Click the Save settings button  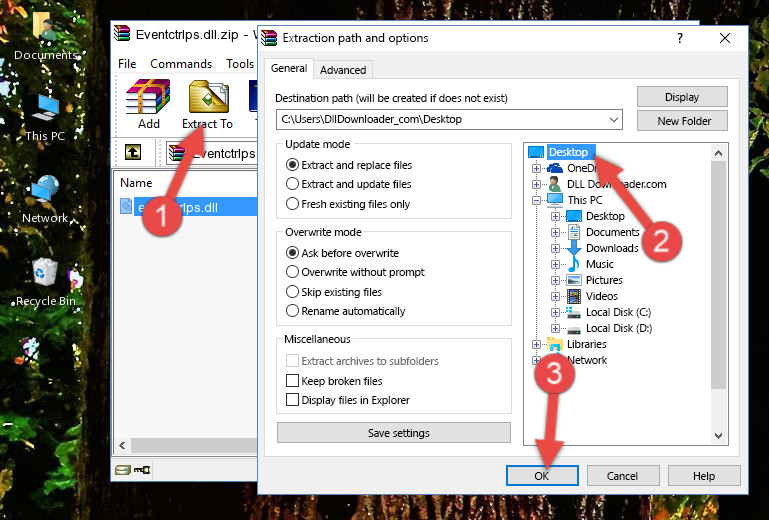(x=394, y=433)
